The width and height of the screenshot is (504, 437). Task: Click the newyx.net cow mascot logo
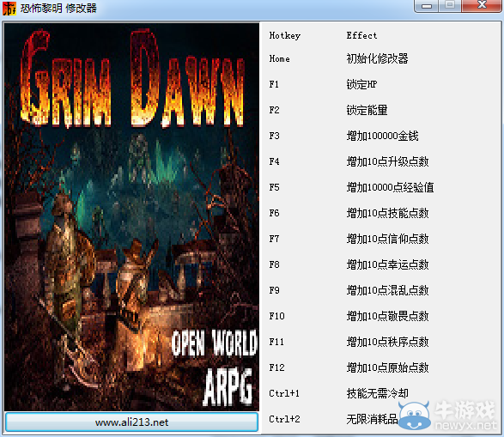415,416
